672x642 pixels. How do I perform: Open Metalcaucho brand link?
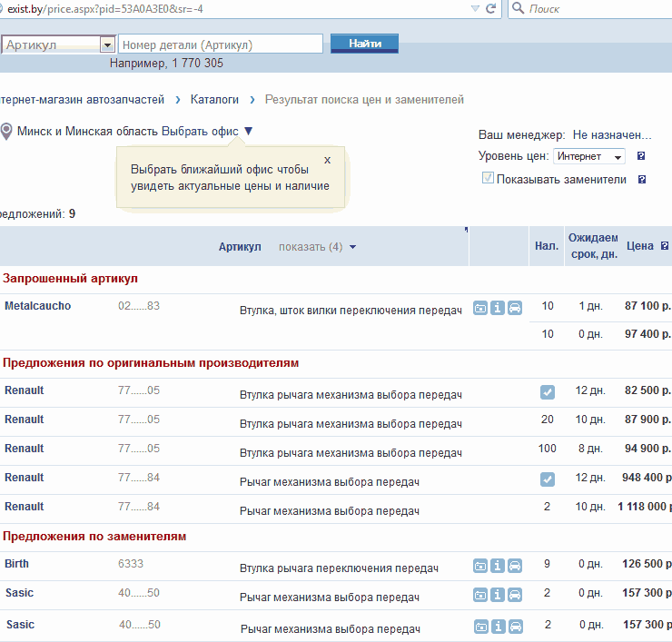pyautogui.click(x=38, y=306)
